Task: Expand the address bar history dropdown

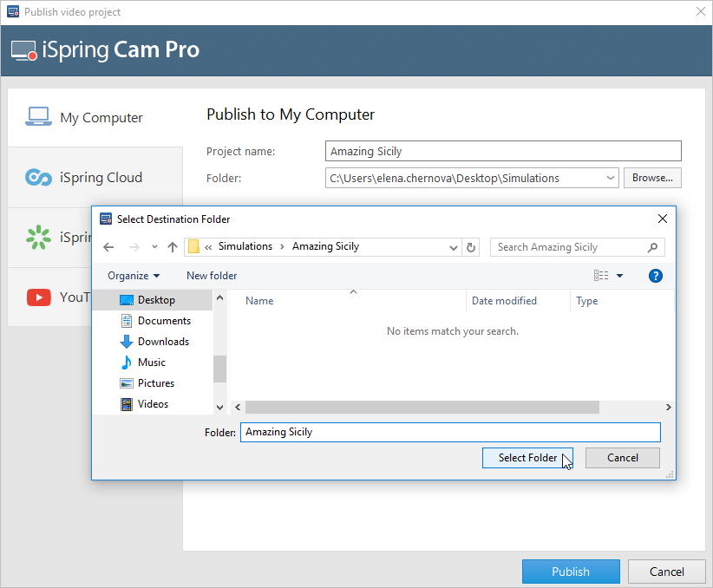Action: [x=453, y=247]
